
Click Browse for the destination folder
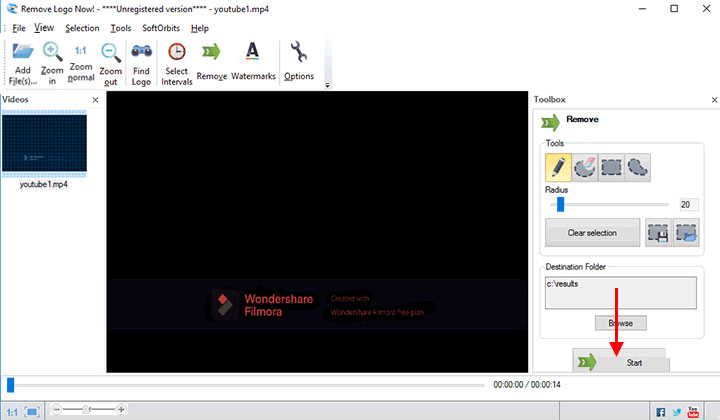pyautogui.click(x=620, y=323)
